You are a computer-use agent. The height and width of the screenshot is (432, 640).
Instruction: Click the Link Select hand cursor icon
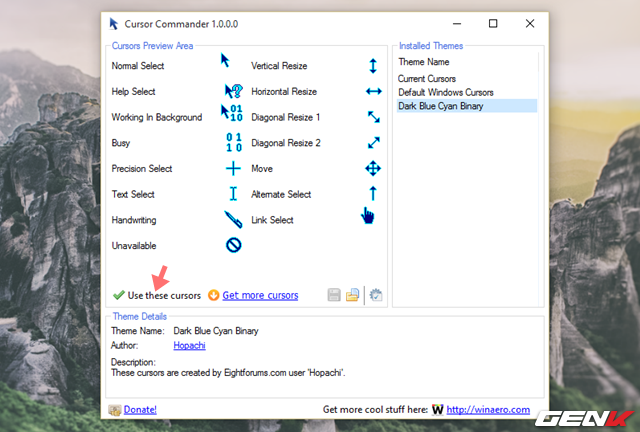coord(368,216)
